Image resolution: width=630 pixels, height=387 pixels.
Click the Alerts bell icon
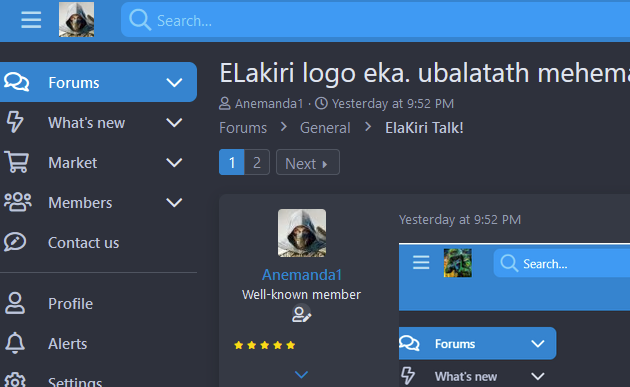click(x=15, y=343)
